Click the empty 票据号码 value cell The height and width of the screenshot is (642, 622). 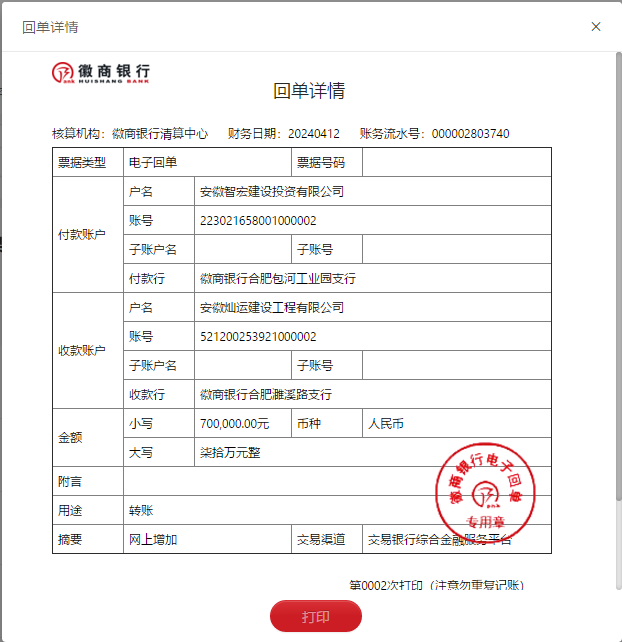tap(456, 162)
